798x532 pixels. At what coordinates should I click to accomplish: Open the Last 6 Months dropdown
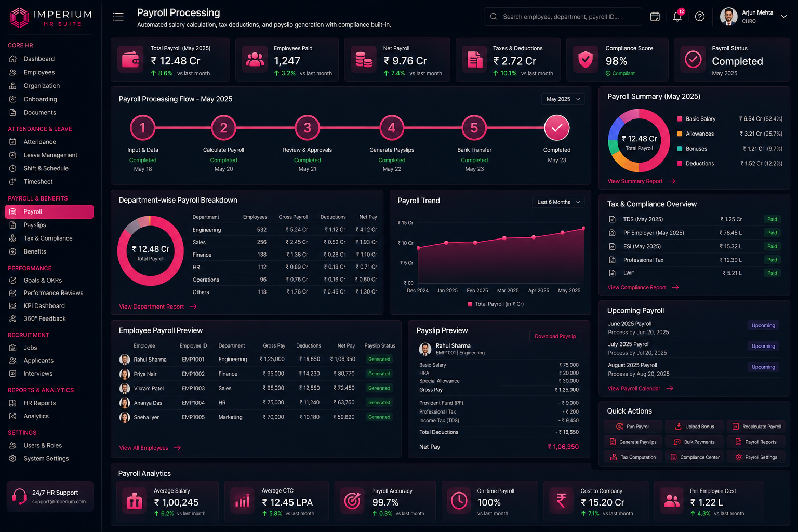pos(558,202)
